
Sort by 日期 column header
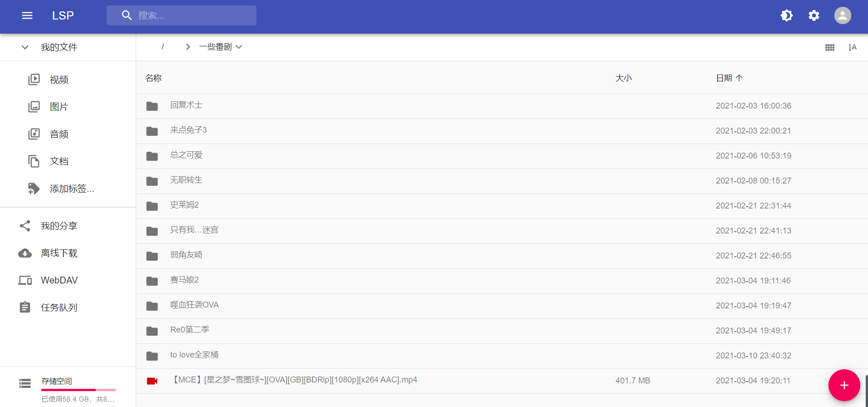click(x=724, y=78)
